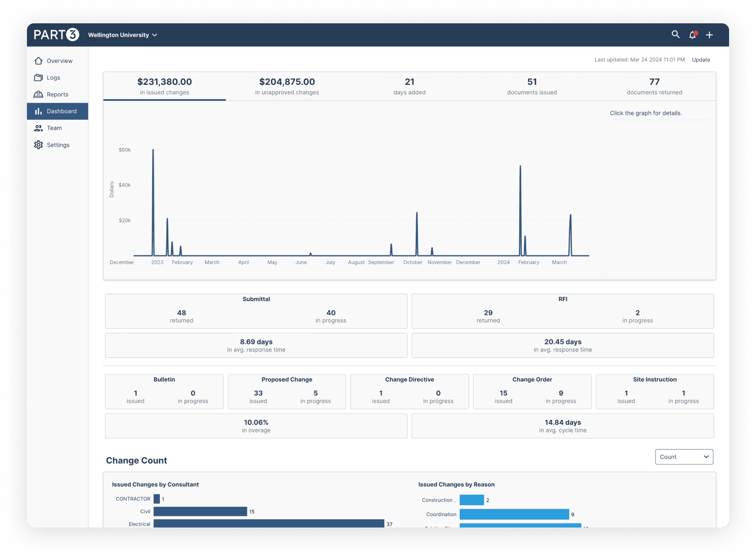Click 20.45 days avg. response time
This screenshot has height=558, width=756.
point(563,345)
